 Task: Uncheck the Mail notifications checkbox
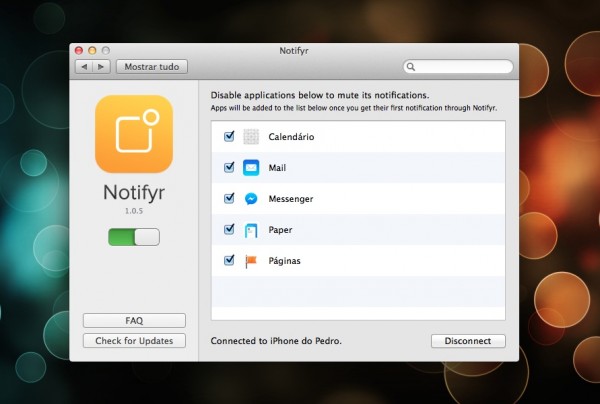[229, 167]
